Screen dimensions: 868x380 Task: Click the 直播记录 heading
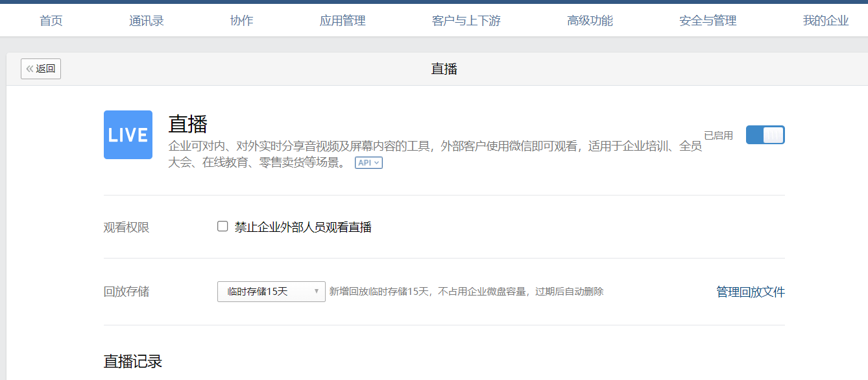[133, 362]
